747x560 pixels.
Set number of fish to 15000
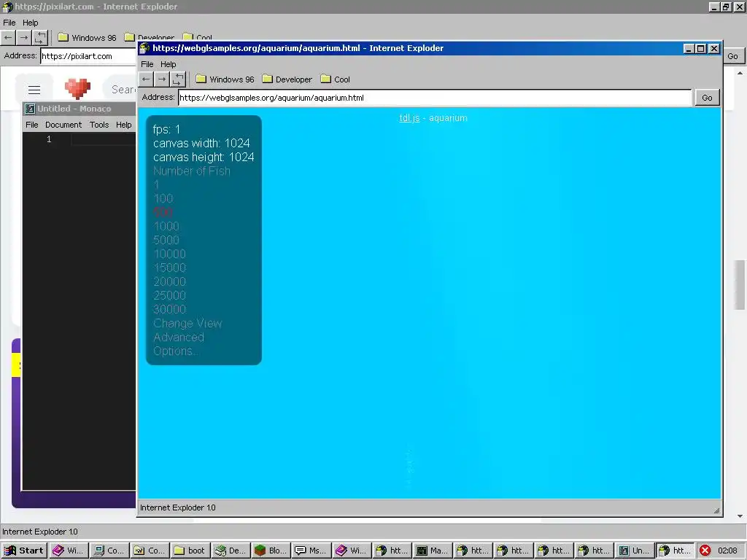coord(169,268)
